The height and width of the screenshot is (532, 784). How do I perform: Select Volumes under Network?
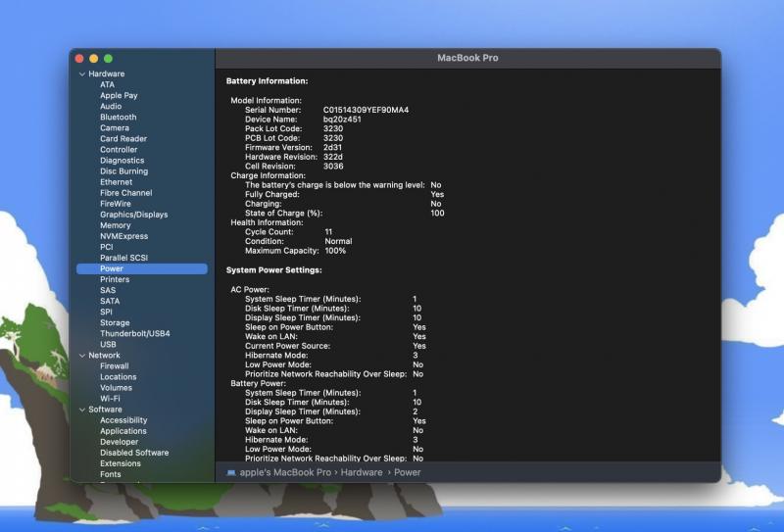tap(116, 388)
